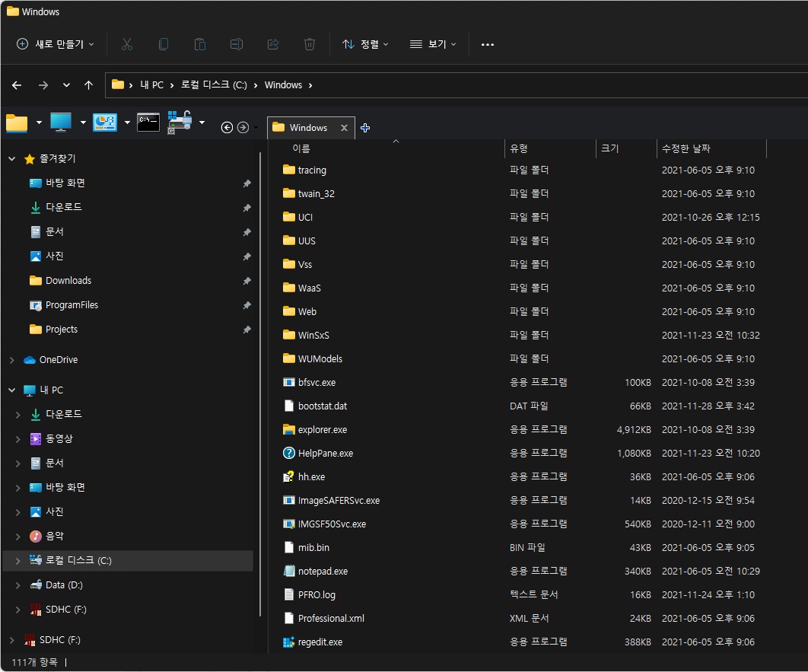Select 음악 under 내 PC
Image resolution: width=808 pixels, height=672 pixels.
point(55,536)
